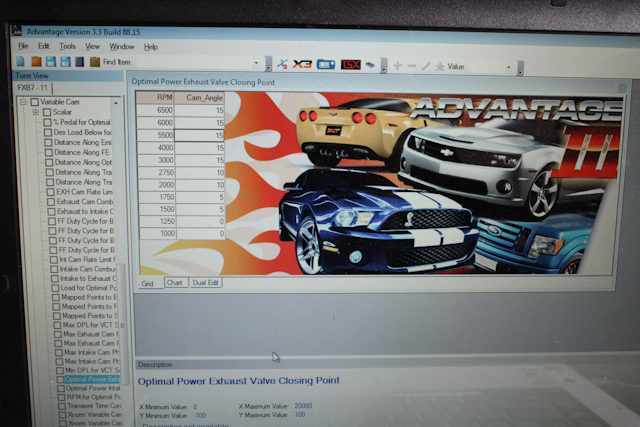640x427 pixels.
Task: Open the Help menu
Action: (151, 47)
